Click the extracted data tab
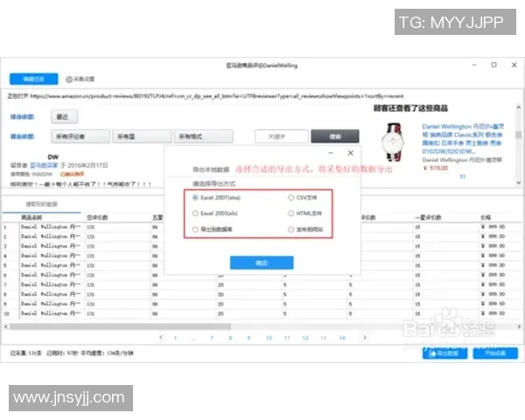The image size is (525, 420). click(x=41, y=204)
